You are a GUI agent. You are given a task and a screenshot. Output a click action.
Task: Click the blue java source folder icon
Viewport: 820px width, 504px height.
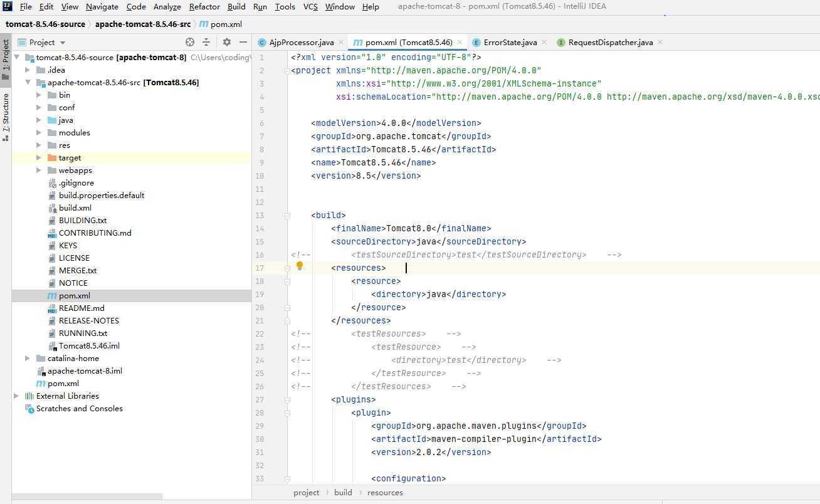[52, 120]
